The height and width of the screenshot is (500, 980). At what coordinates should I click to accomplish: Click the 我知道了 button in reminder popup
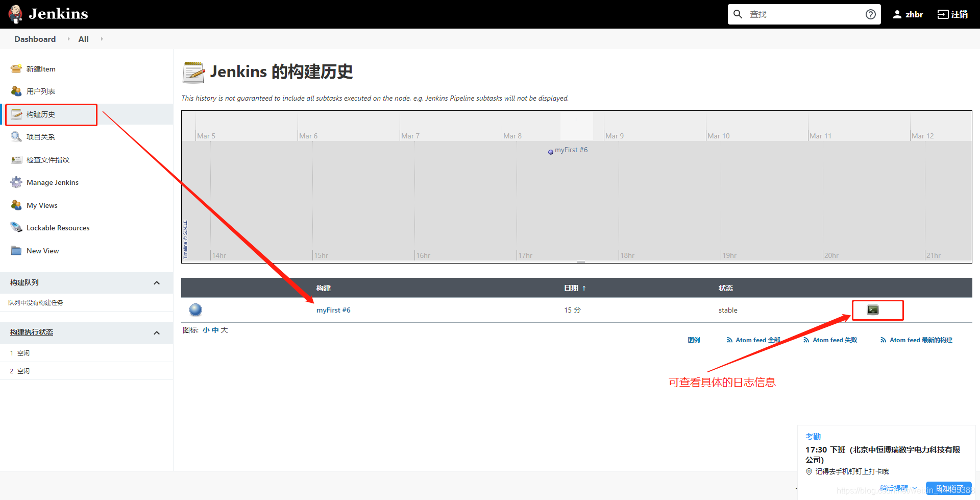[x=949, y=488]
